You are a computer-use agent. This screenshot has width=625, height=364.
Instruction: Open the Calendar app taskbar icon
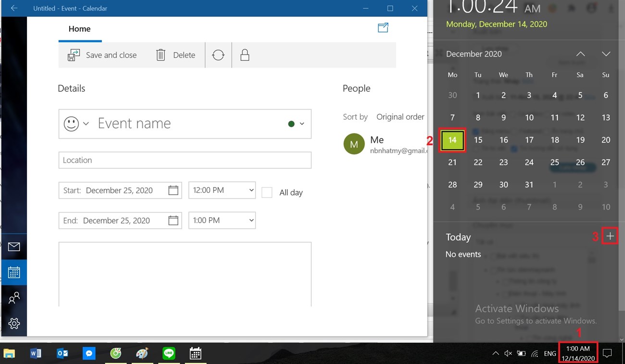pos(195,354)
